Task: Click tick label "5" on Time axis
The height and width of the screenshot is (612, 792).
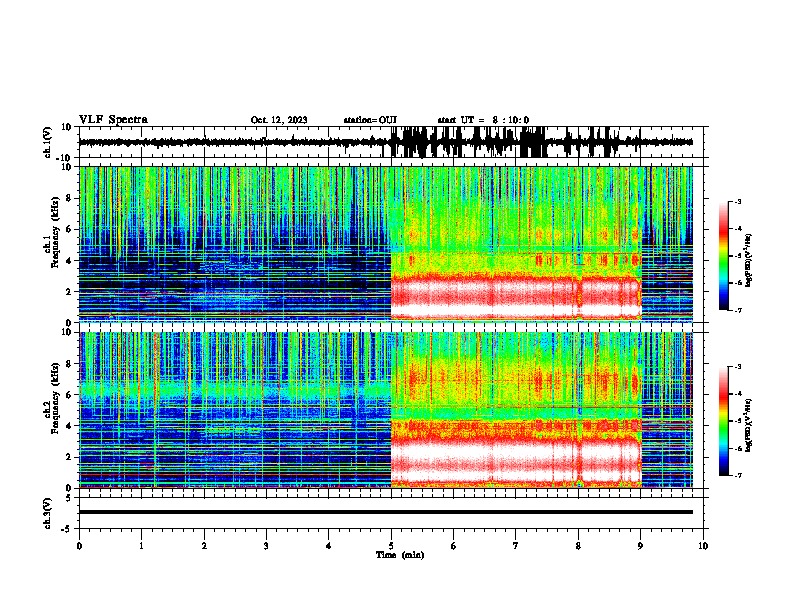Action: pyautogui.click(x=391, y=546)
